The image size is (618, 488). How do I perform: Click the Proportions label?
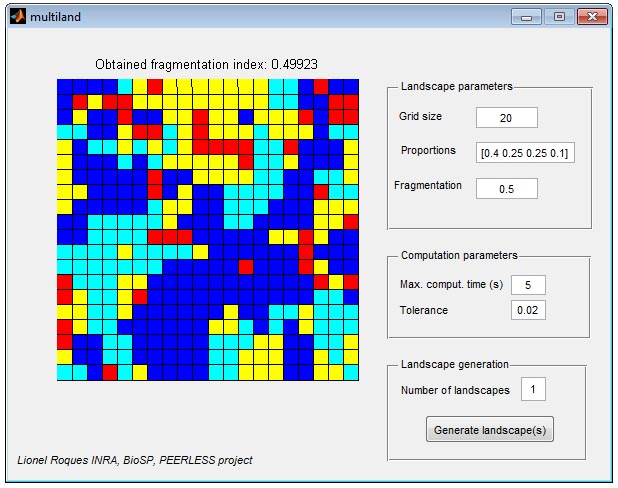[x=428, y=150]
